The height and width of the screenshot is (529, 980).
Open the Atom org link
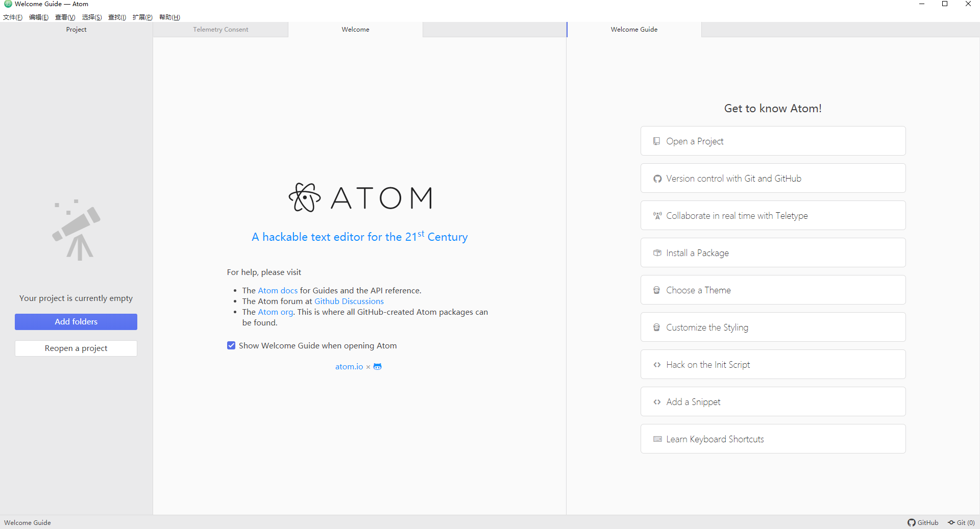coord(276,312)
